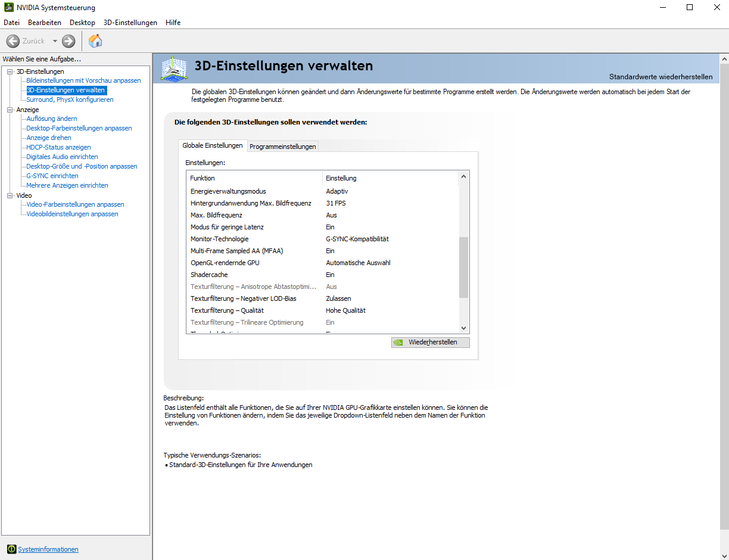Open back-history dropdown arrow next to Zurück
The image size is (729, 560).
pos(55,41)
